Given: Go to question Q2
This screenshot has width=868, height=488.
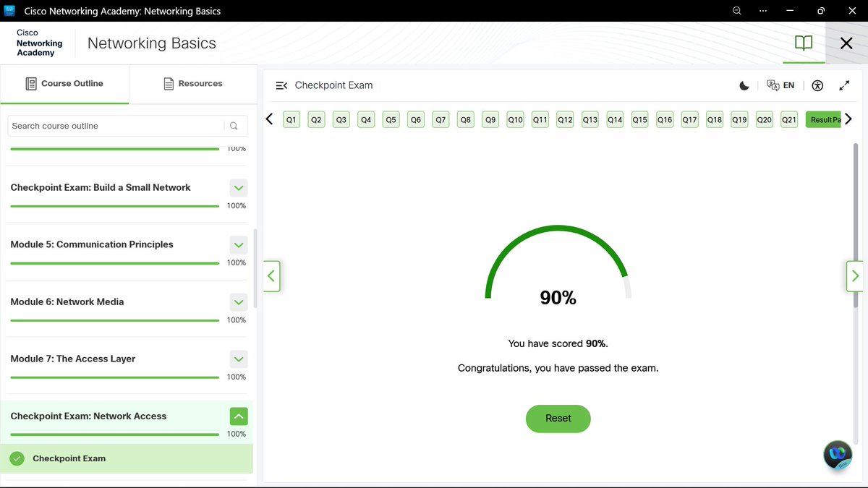Looking at the screenshot, I should 316,120.
